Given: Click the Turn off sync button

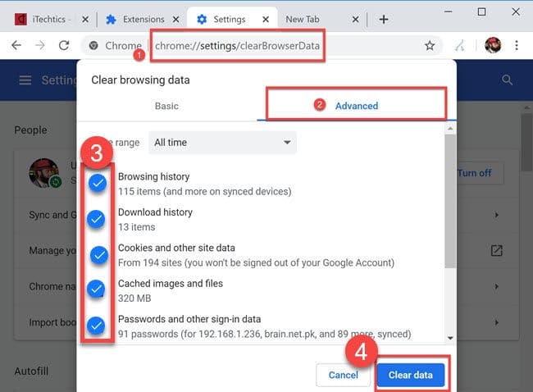Looking at the screenshot, I should (475, 173).
